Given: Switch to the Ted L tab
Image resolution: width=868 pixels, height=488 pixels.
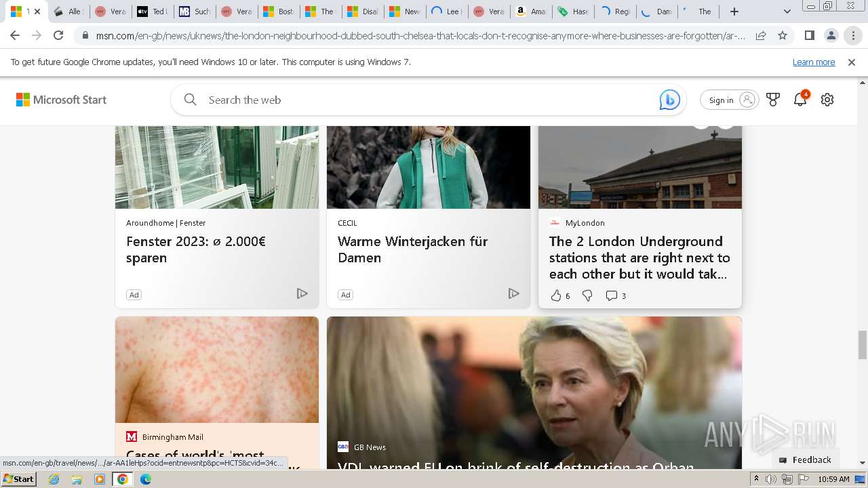Looking at the screenshot, I should pos(151,12).
